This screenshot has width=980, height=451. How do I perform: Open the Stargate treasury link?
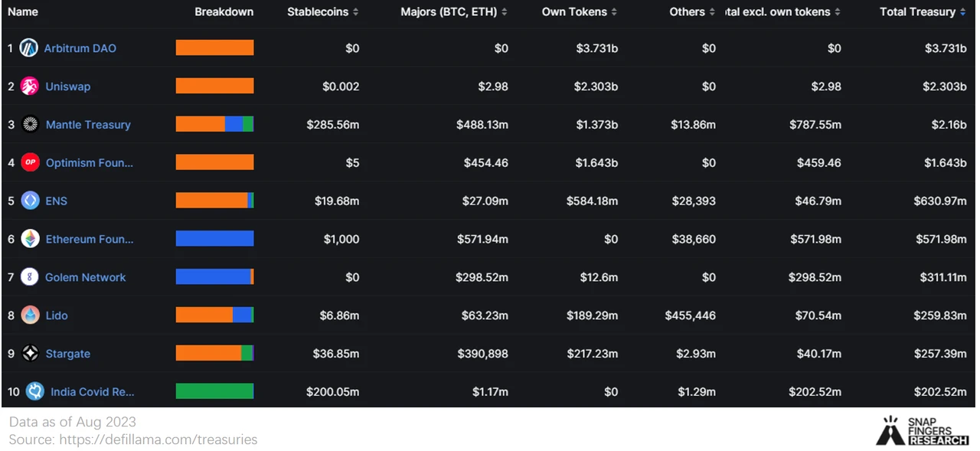(67, 354)
